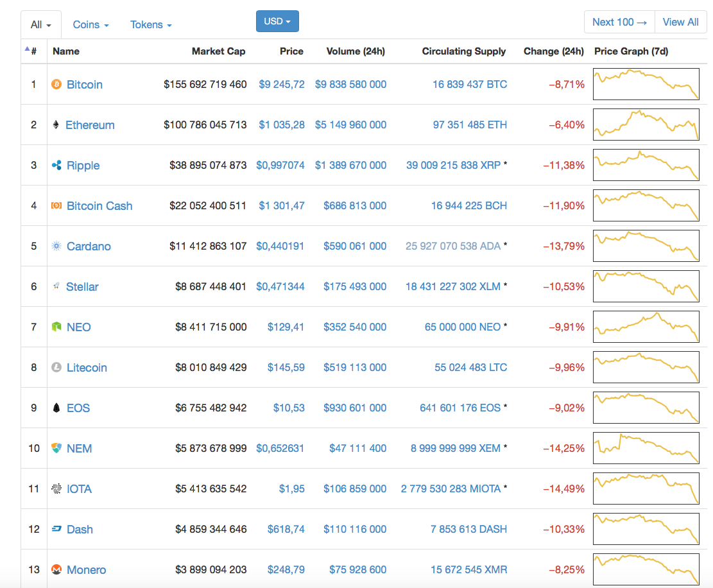Click the Ripple logo icon
713x588 pixels.
point(56,165)
